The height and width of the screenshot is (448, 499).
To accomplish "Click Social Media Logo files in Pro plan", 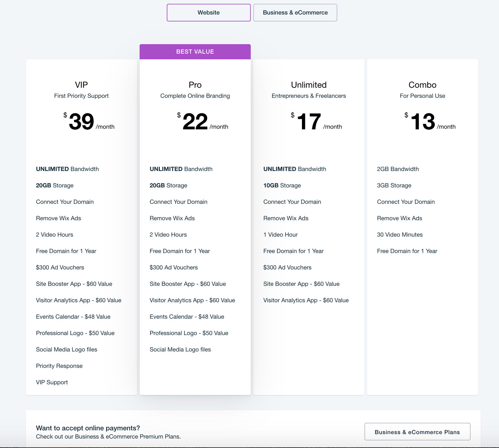I will [x=180, y=350].
